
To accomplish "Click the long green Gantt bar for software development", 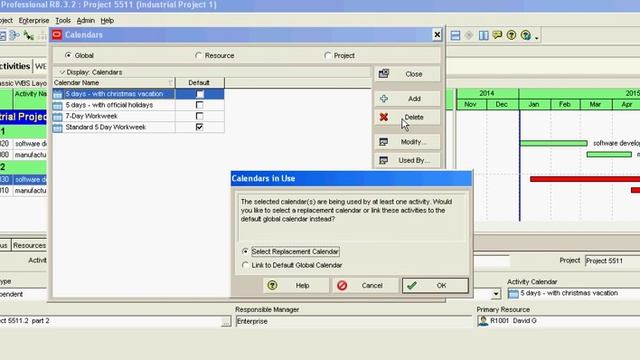I will 553,143.
